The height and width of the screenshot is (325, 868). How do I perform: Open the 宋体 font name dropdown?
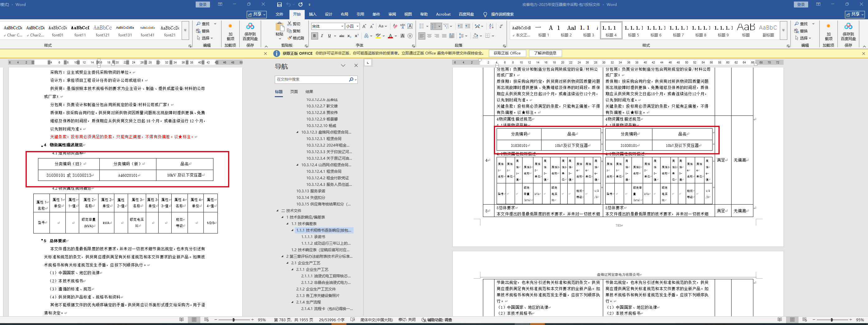[342, 26]
